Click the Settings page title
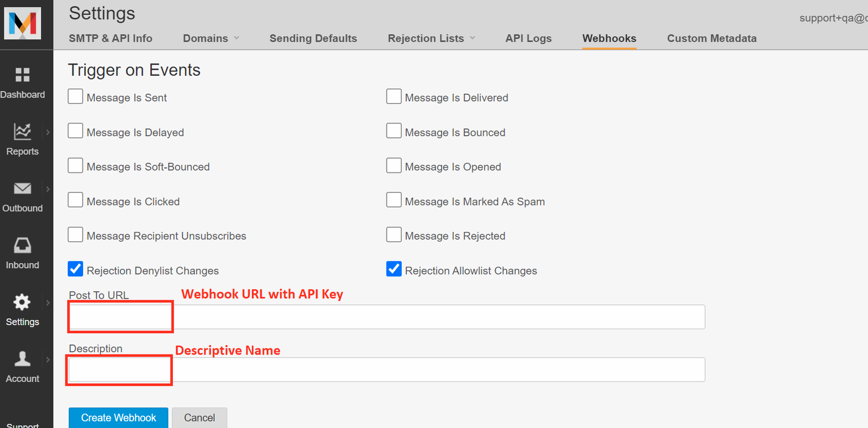Viewport: 868px width, 428px height. pos(102,13)
